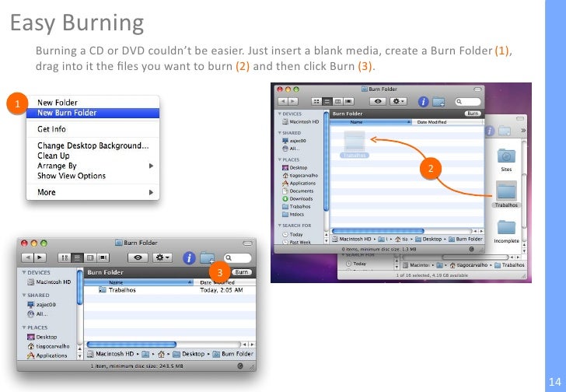
Task: Switch to column view in empty Burn Folder window
Action: [337, 102]
